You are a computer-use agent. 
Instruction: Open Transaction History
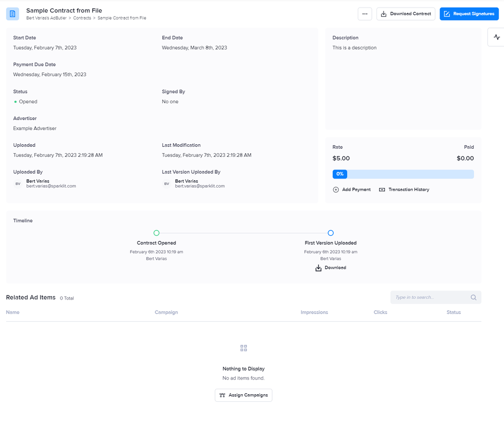point(404,190)
